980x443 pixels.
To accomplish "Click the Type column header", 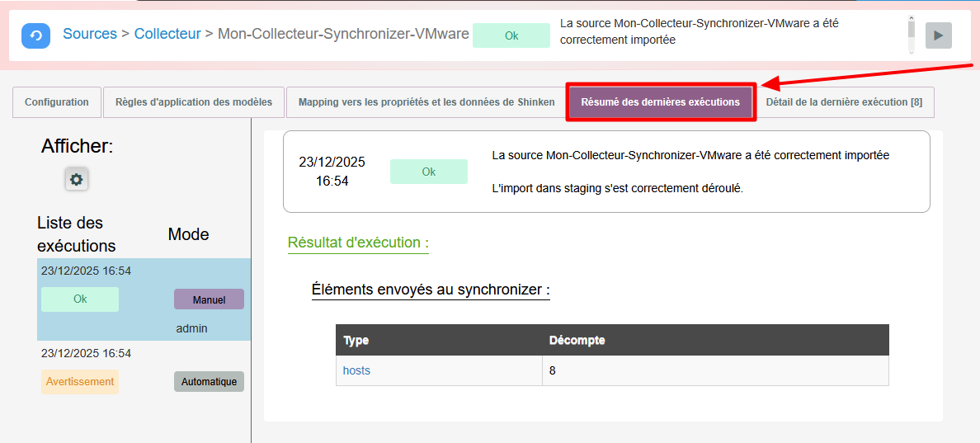I will (356, 340).
